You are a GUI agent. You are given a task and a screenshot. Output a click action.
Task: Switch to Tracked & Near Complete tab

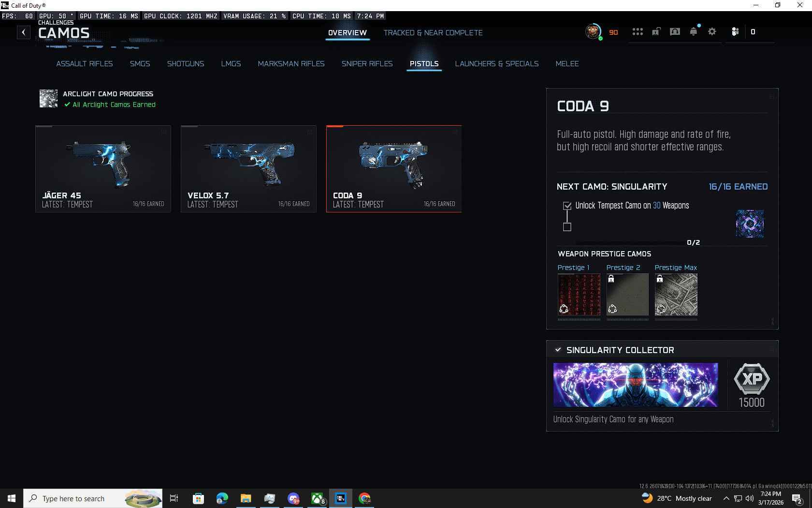(x=433, y=33)
